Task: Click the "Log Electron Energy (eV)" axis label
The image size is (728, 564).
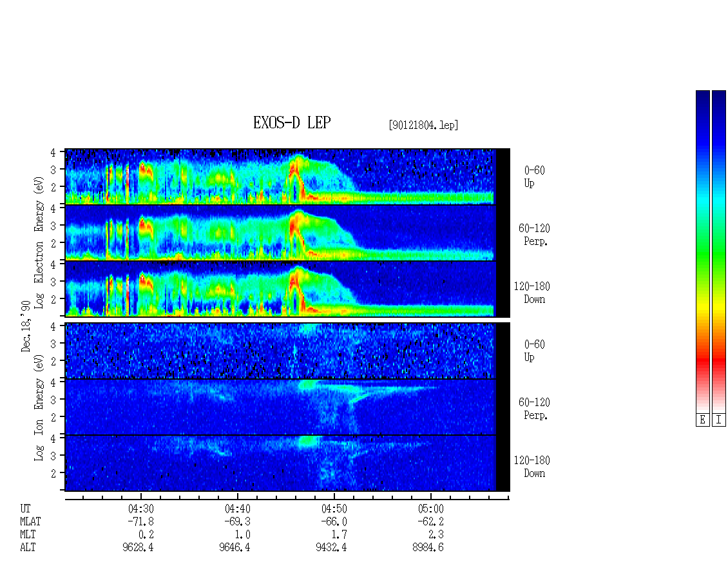Action: click(39, 242)
